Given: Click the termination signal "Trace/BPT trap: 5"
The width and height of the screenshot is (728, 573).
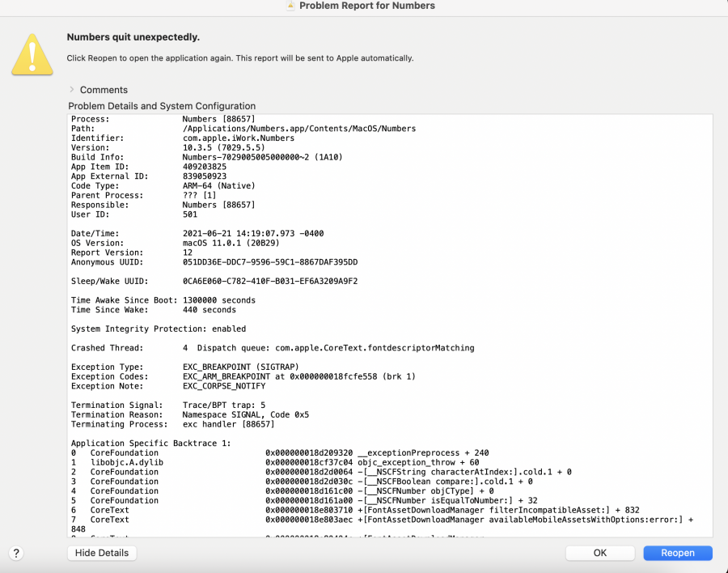Looking at the screenshot, I should (224, 405).
